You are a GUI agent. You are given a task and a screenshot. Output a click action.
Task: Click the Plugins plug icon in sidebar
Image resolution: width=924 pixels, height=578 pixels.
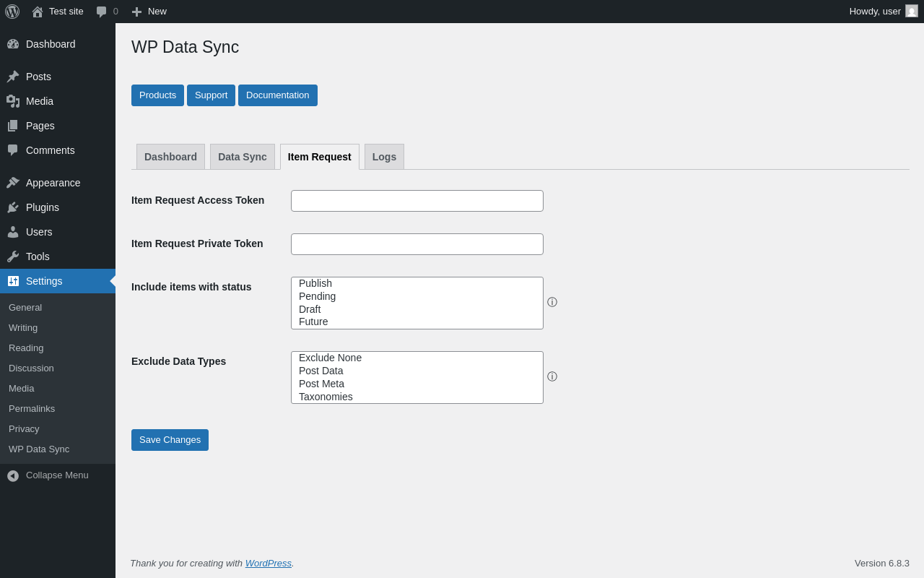click(13, 207)
